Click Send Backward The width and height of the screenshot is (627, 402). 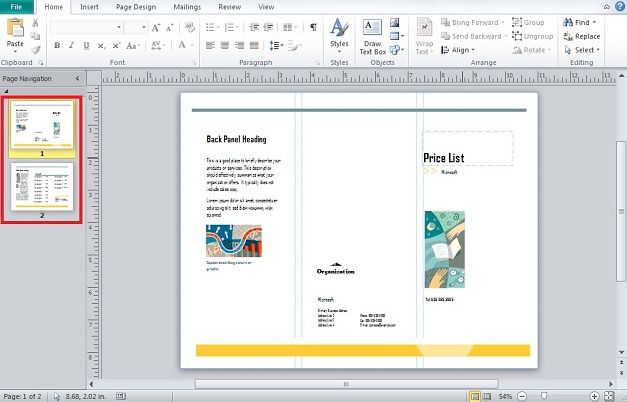(x=474, y=36)
